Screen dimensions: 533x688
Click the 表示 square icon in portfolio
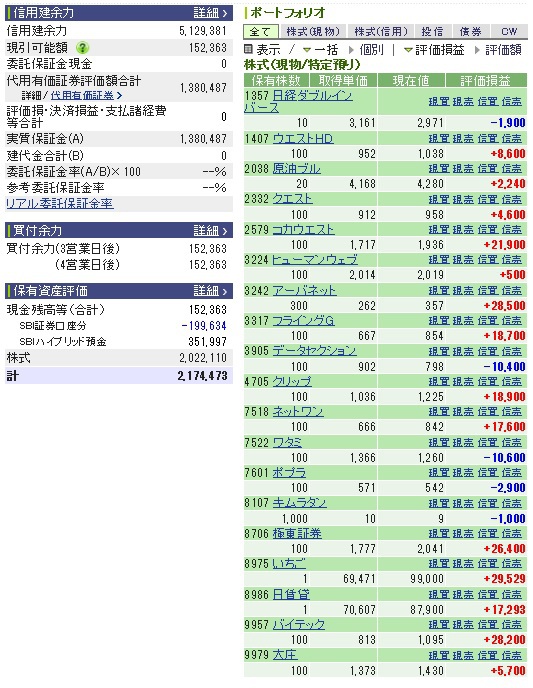(248, 49)
